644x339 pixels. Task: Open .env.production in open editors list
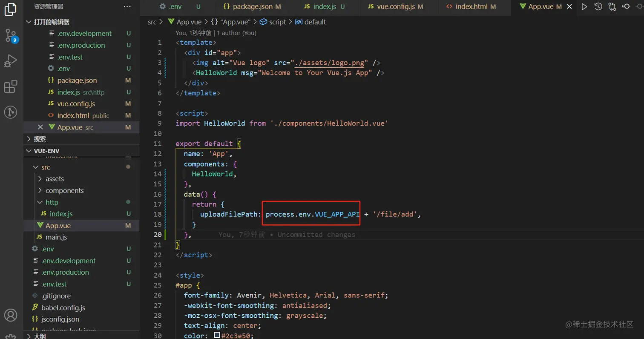(81, 45)
